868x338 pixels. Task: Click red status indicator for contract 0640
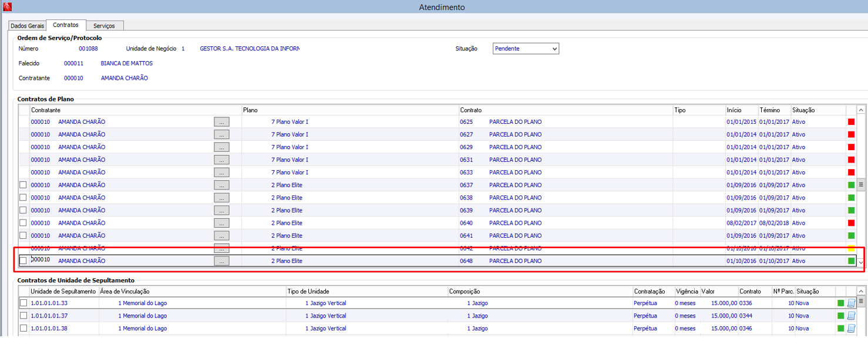tap(851, 223)
